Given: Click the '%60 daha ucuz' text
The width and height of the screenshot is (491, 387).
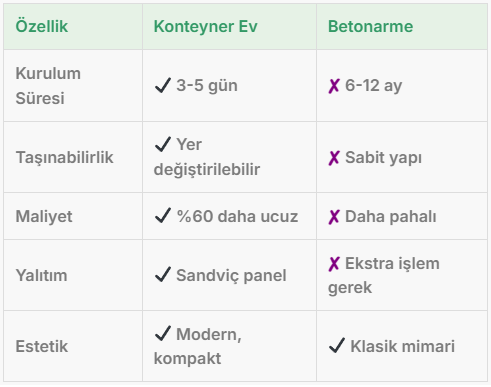Looking at the screenshot, I should click(237, 216).
